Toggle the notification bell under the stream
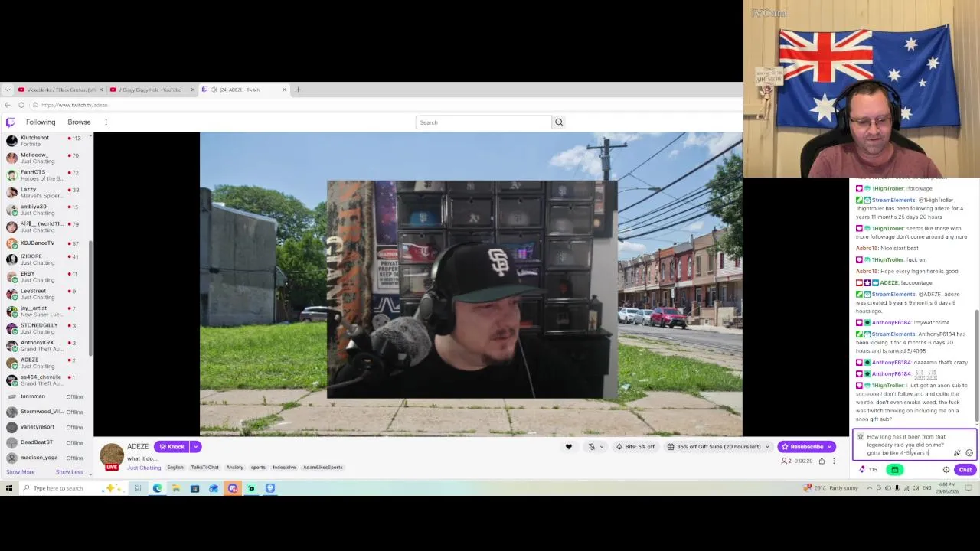The image size is (980, 551). click(591, 447)
